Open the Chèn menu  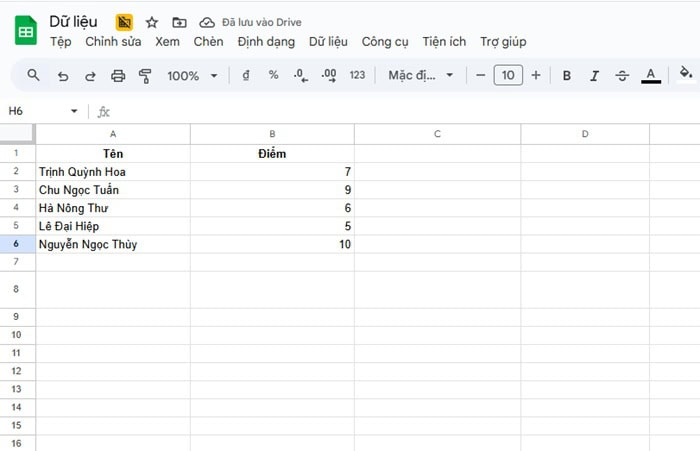click(208, 42)
